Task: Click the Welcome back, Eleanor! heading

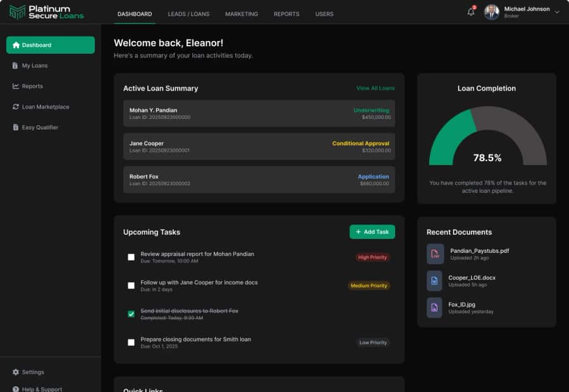Action: click(x=168, y=43)
